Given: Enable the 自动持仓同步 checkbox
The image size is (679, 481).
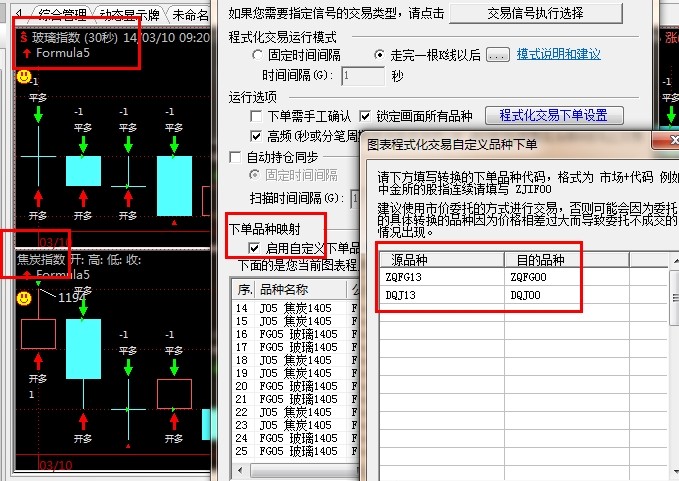Looking at the screenshot, I should (235, 157).
